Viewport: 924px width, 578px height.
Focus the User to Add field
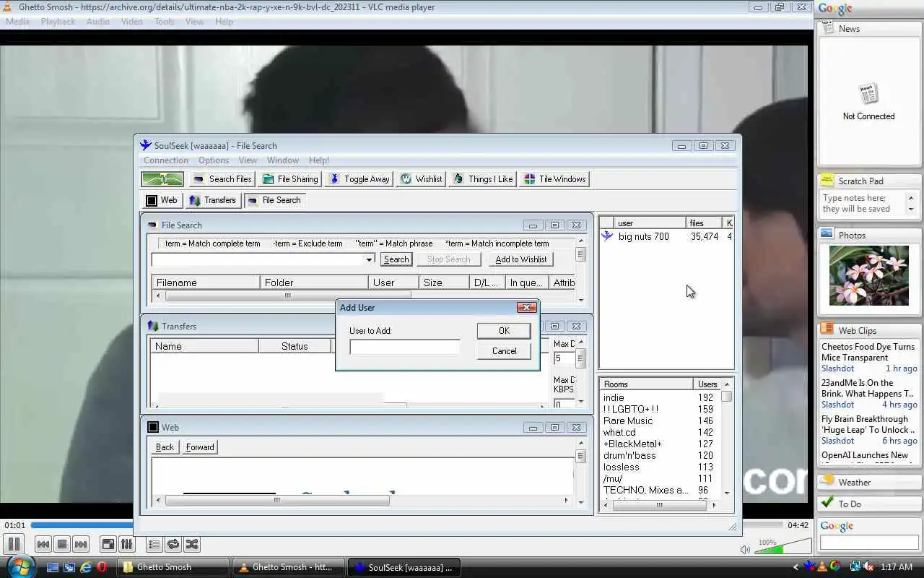[x=405, y=348]
